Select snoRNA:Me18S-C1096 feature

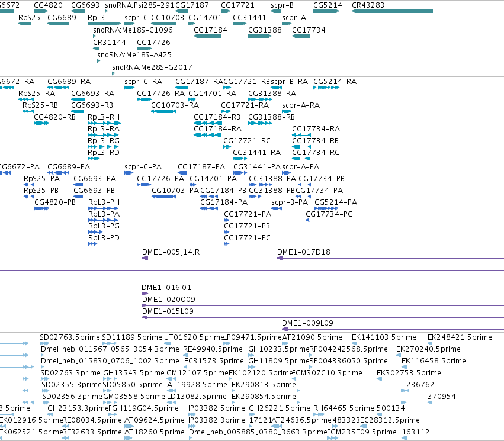coord(95,36)
